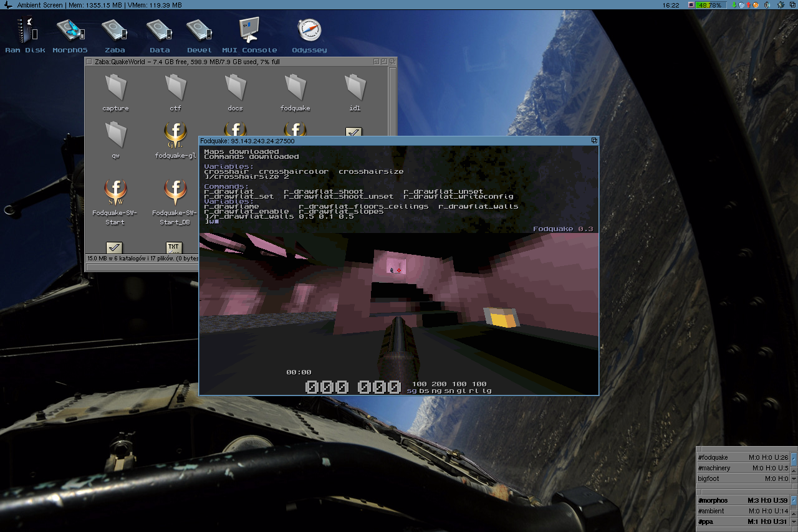
Task: Click the blue scrollbar knob beside #fodquake
Action: (794, 459)
